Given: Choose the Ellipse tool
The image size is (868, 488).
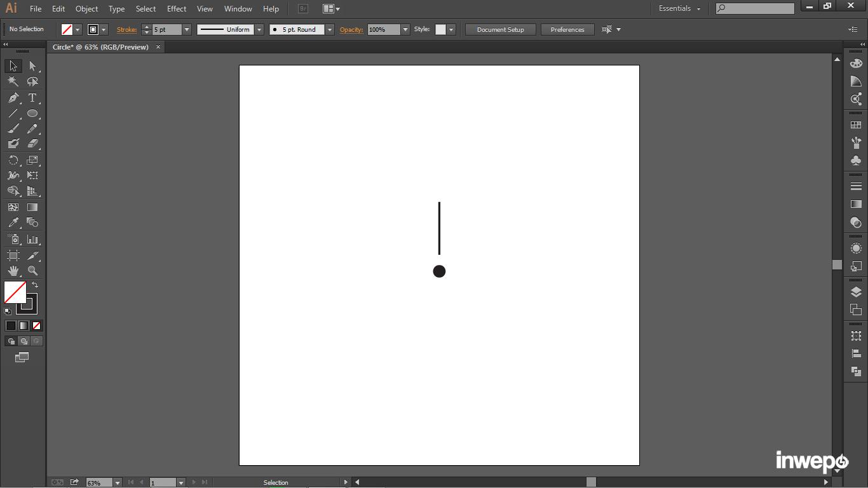Looking at the screenshot, I should tap(32, 114).
